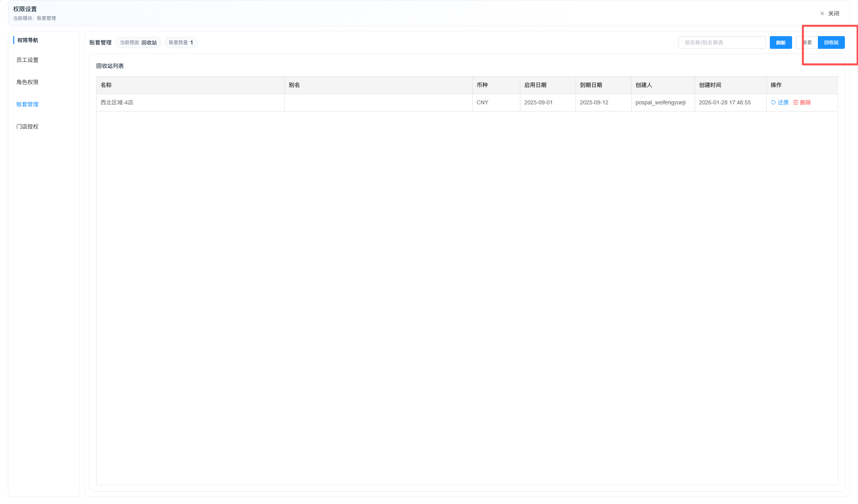
Task: Focus the 按名称/别名筛选 filter input
Action: (x=722, y=42)
